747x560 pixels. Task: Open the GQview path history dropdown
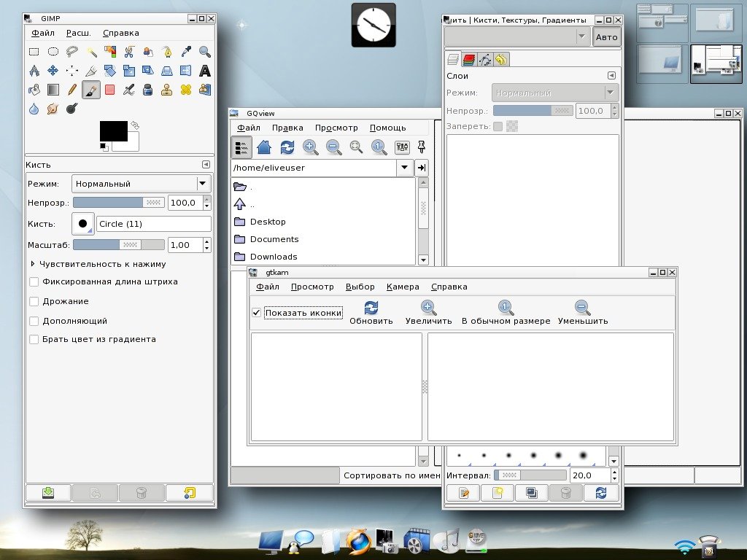404,168
